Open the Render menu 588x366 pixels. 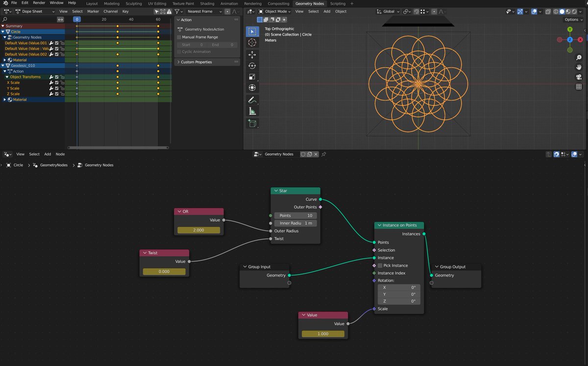(x=39, y=3)
